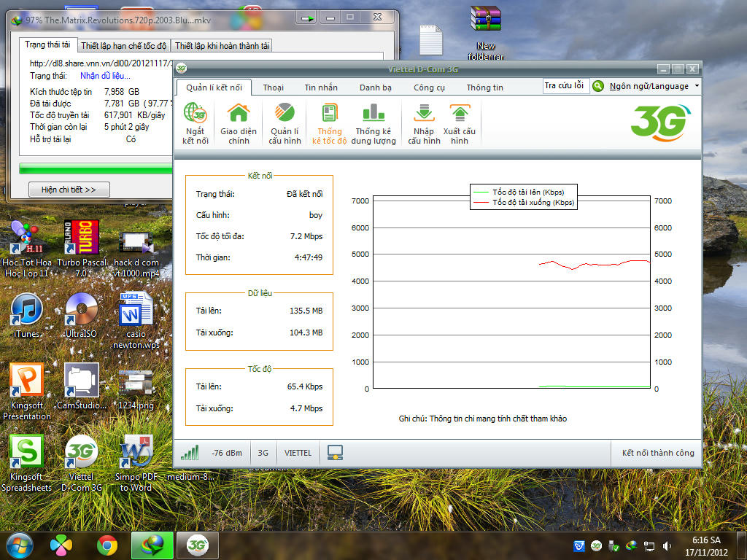747x560 pixels.
Task: Switch to the Quản lí kết nối tab
Action: point(214,87)
